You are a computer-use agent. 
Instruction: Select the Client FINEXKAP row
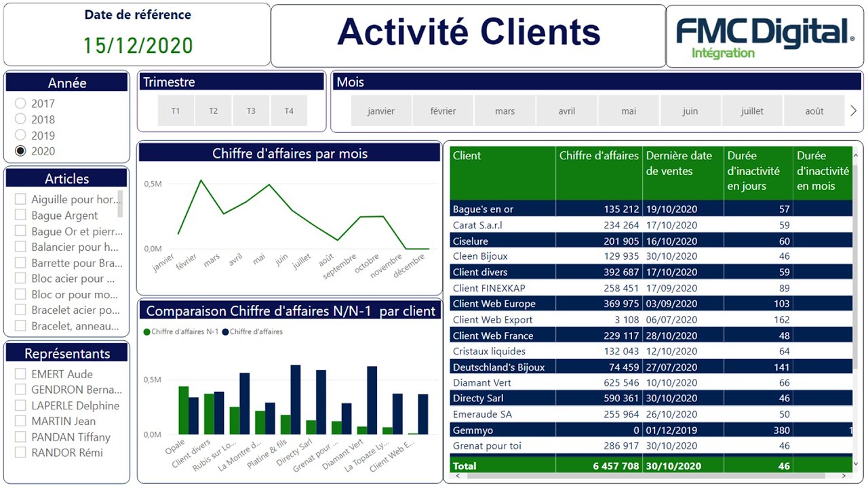[x=651, y=288]
